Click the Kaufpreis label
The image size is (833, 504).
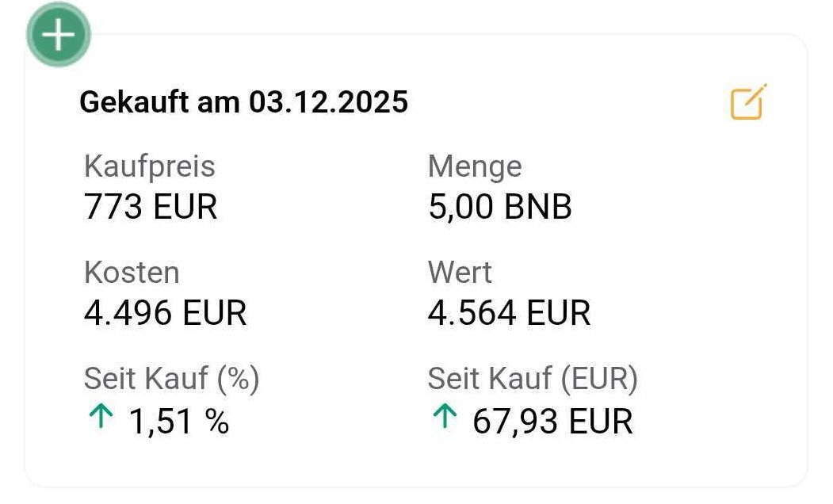click(x=150, y=167)
